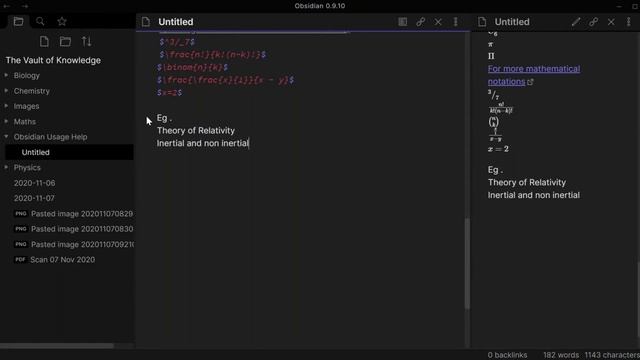Click the right pane Untitled title
640x360 pixels.
point(512,22)
